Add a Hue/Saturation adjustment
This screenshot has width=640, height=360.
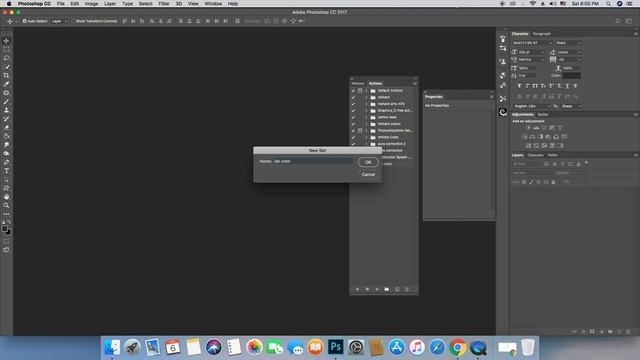tap(524, 137)
